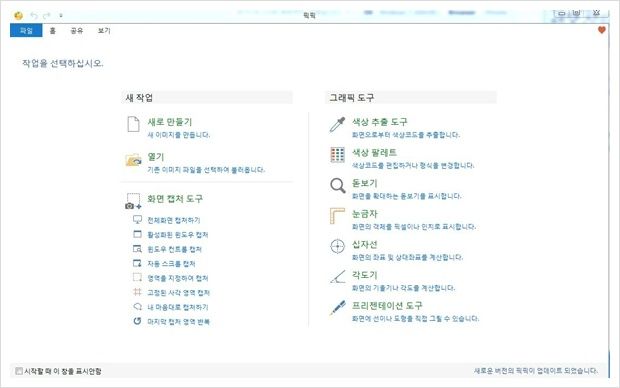This screenshot has width=620, height=388.
Task: Click the 십자선 crosshair icon
Action: click(x=337, y=246)
